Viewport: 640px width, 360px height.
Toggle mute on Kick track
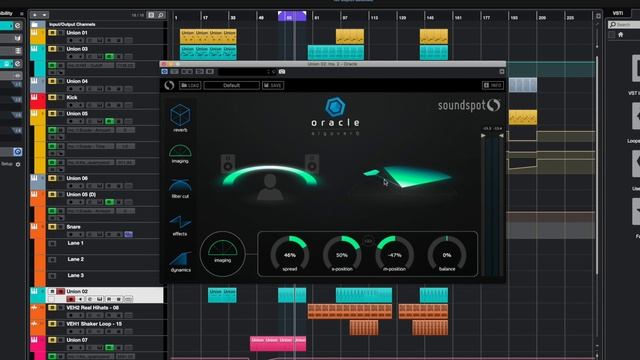pos(52,98)
